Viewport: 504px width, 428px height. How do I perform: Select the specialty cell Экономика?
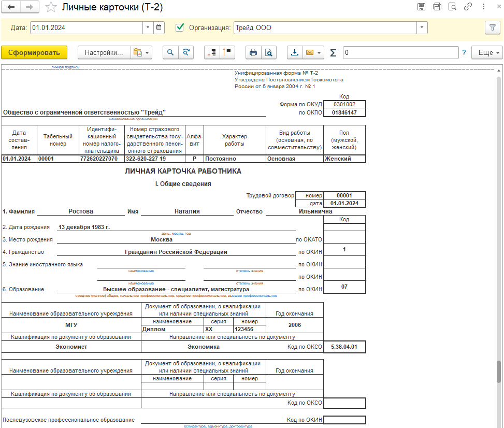click(204, 347)
